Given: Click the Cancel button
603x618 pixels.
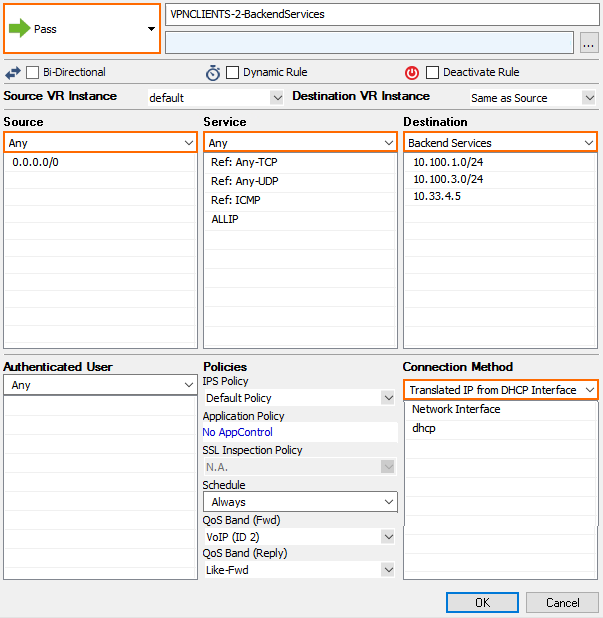Looking at the screenshot, I should pos(562,603).
